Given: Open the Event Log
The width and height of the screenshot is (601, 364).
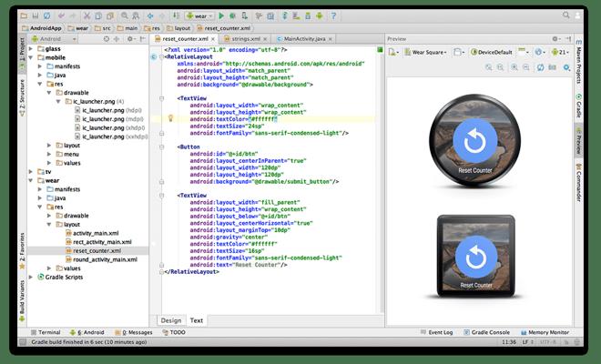Looking at the screenshot, I should click(436, 332).
